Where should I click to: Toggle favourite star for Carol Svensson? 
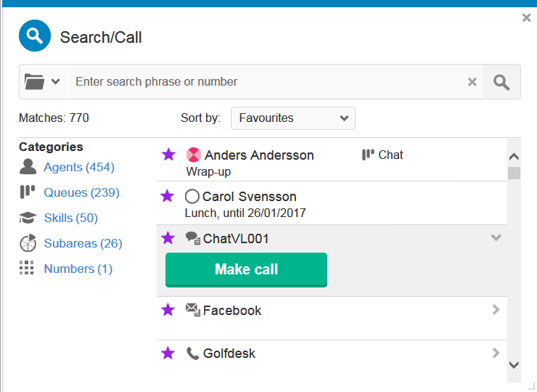coord(168,195)
